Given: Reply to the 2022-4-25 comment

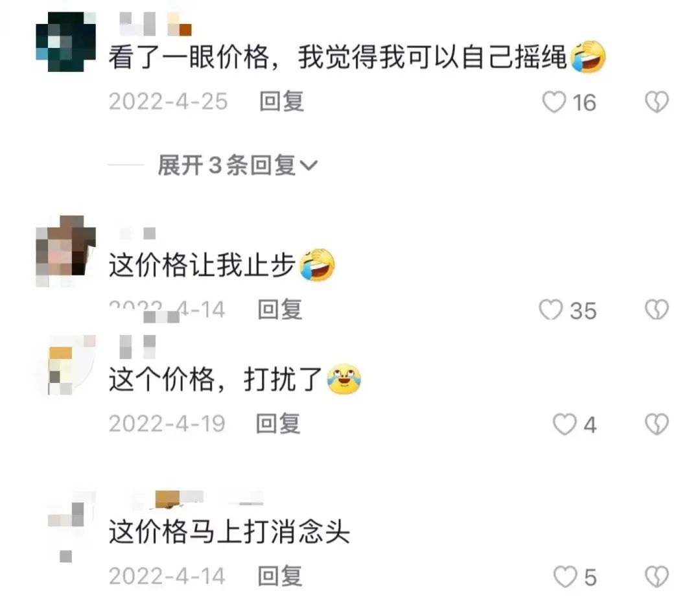Looking at the screenshot, I should 281,101.
